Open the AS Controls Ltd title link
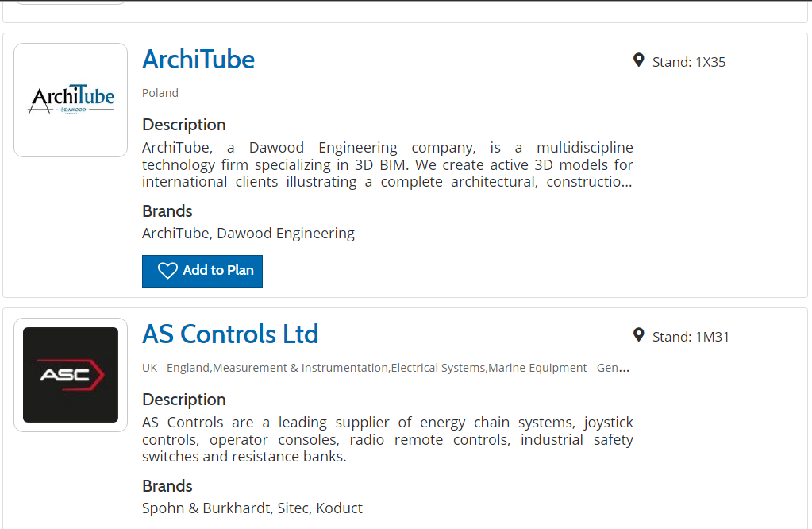This screenshot has width=812, height=529. 230,334
